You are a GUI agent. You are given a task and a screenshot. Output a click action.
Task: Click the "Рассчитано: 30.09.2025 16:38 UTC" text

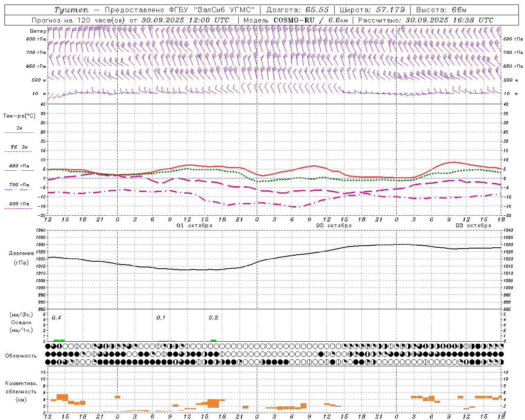426,20
